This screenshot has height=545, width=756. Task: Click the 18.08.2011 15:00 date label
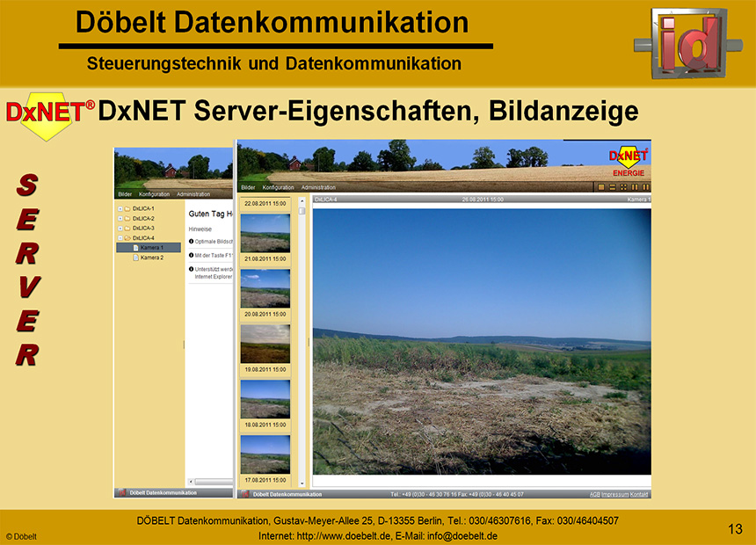[x=265, y=425]
